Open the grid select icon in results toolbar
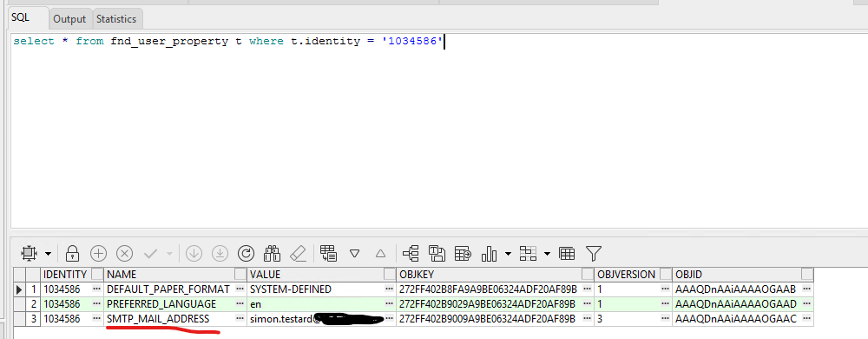 pos(28,254)
